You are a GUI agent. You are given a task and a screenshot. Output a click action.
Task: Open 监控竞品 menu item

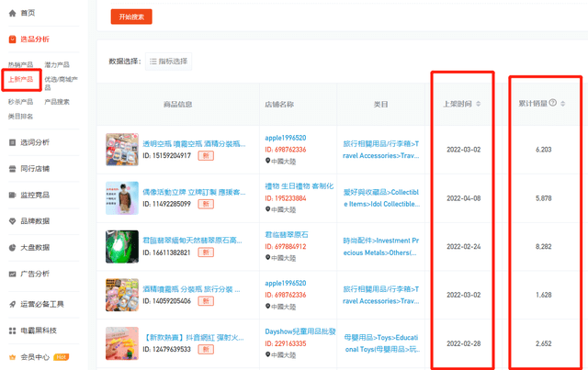point(35,195)
